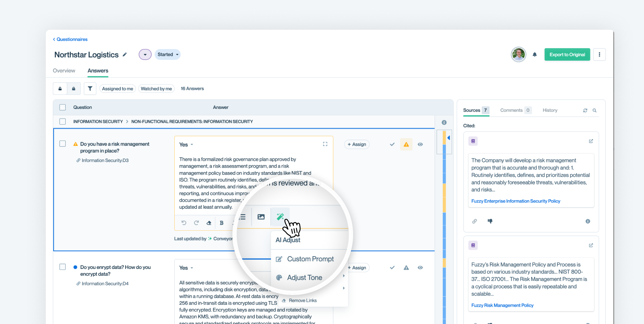Open the notifications bell

535,55
